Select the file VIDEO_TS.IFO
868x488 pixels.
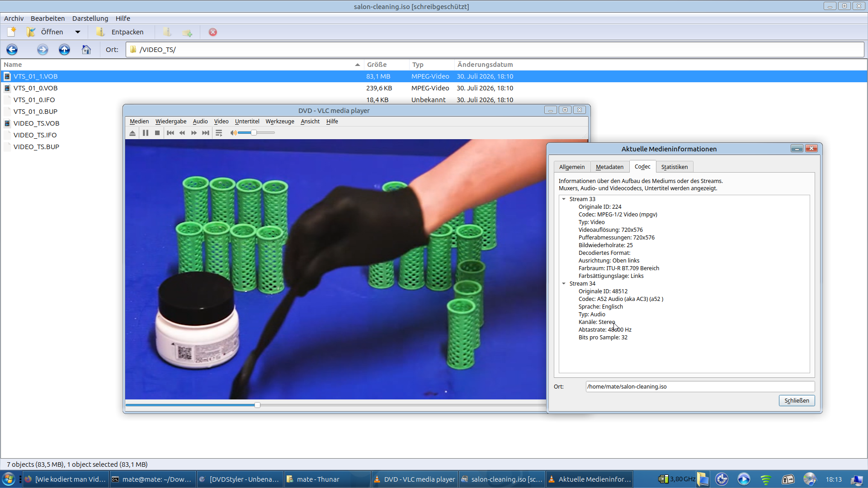click(x=35, y=135)
